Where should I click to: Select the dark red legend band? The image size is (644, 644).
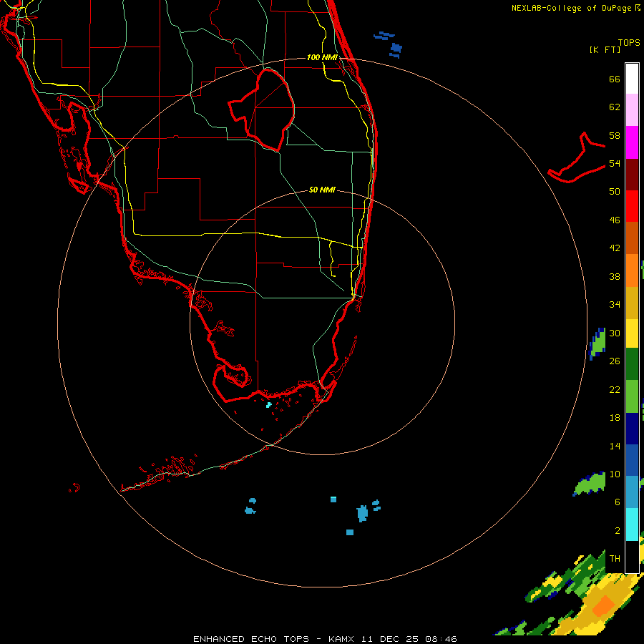[632, 174]
